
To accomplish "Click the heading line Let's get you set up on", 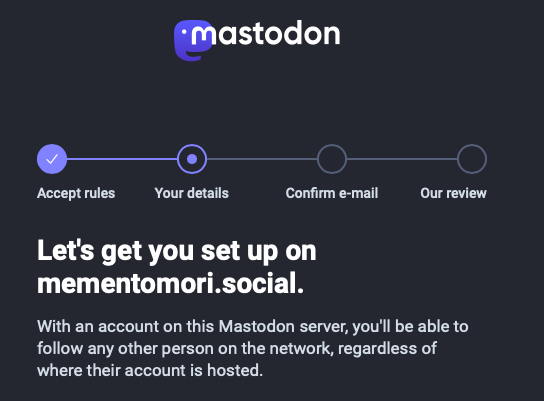I will pos(177,251).
